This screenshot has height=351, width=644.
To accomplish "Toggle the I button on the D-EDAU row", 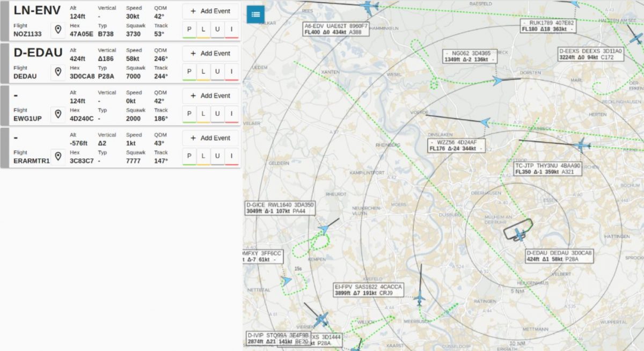I will (x=231, y=72).
